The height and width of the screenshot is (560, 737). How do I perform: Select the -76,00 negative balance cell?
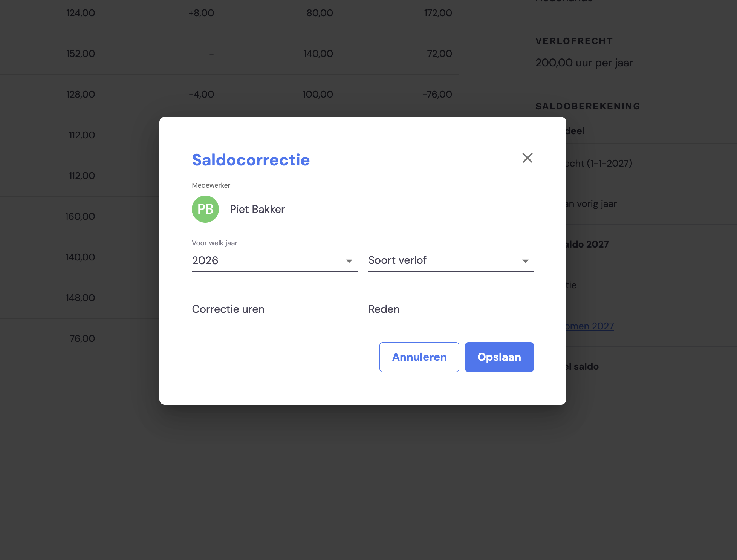pyautogui.click(x=437, y=94)
